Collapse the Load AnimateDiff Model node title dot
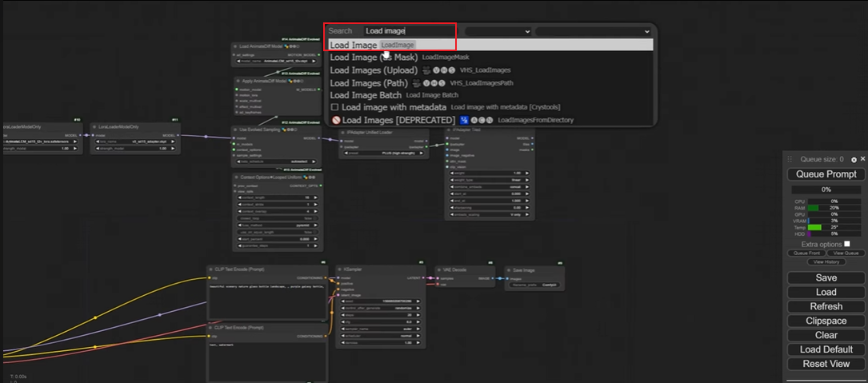 click(235, 46)
